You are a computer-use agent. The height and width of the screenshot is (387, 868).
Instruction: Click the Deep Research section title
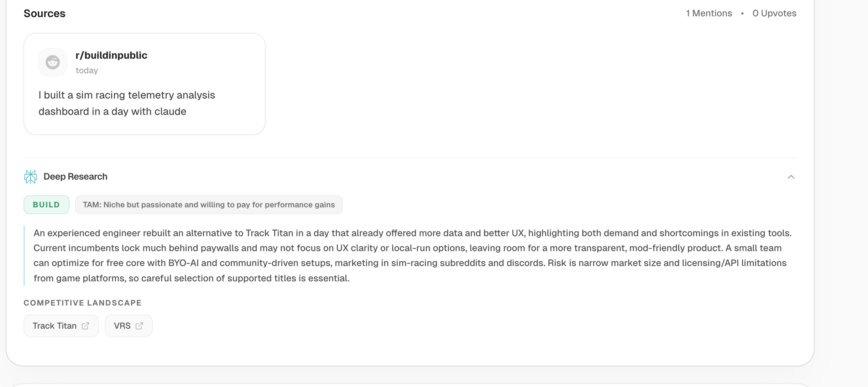(75, 176)
